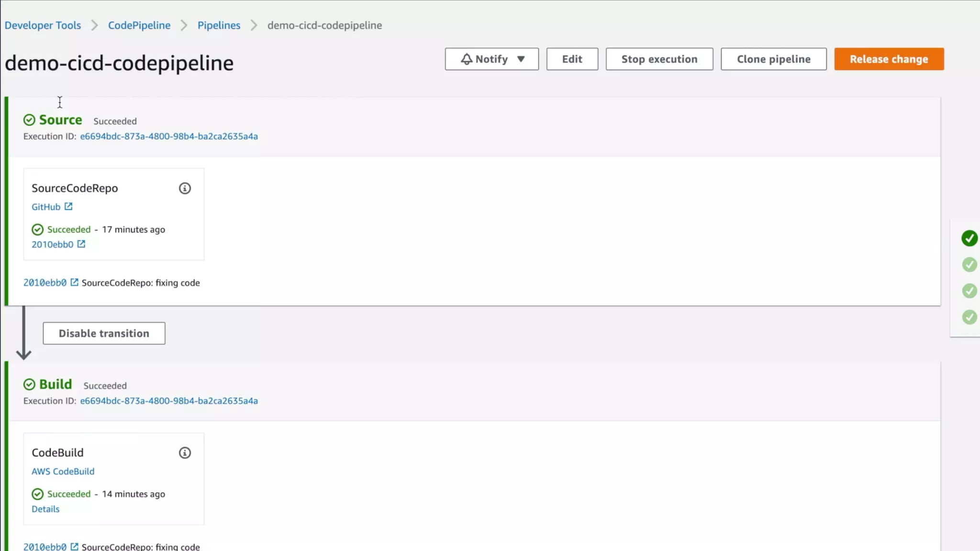
Task: Click SourceCodeRepo Succeeded status icon
Action: (37, 230)
